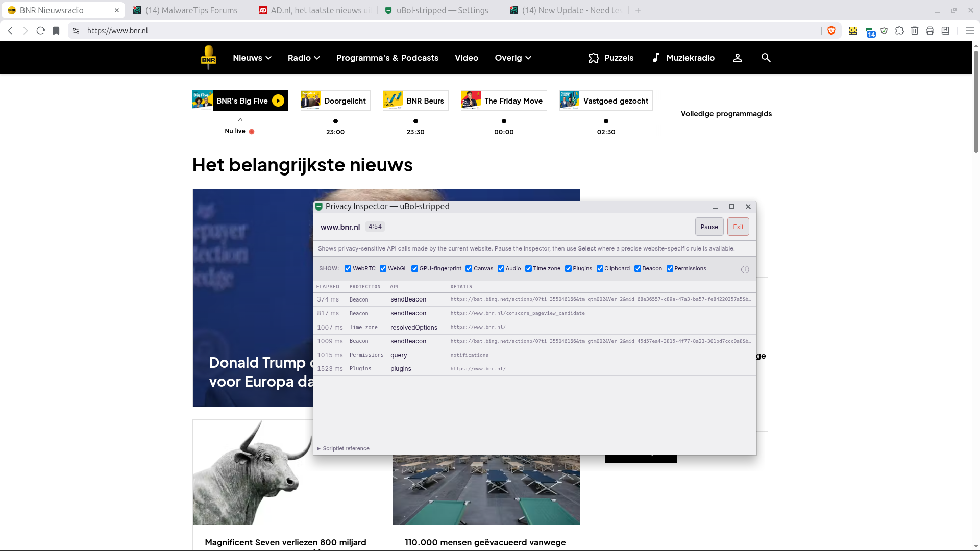Disable the Audio filter checkbox
Viewport: 980px width, 551px height.
coord(501,269)
